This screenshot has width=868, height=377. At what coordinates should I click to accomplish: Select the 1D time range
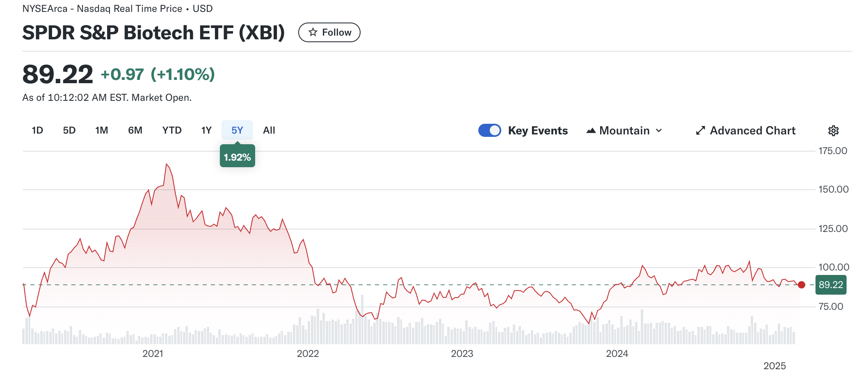coord(37,130)
